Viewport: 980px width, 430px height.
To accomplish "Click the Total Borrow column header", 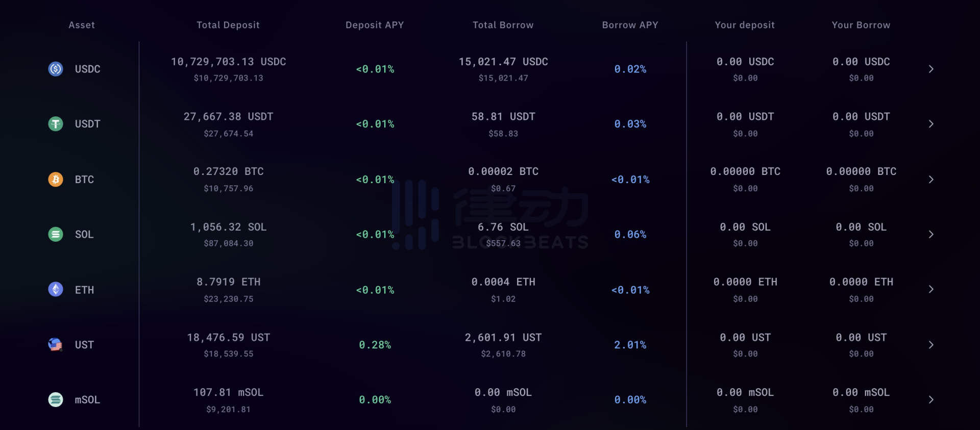I will pos(503,25).
